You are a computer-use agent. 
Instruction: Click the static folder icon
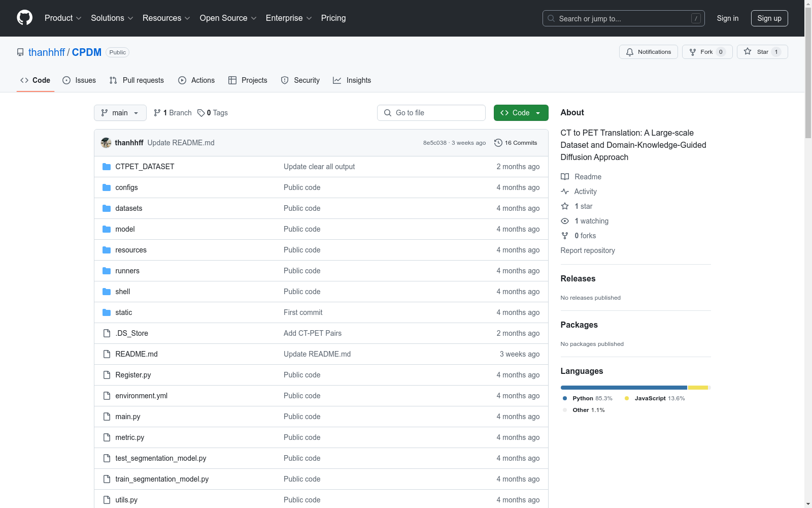107,312
